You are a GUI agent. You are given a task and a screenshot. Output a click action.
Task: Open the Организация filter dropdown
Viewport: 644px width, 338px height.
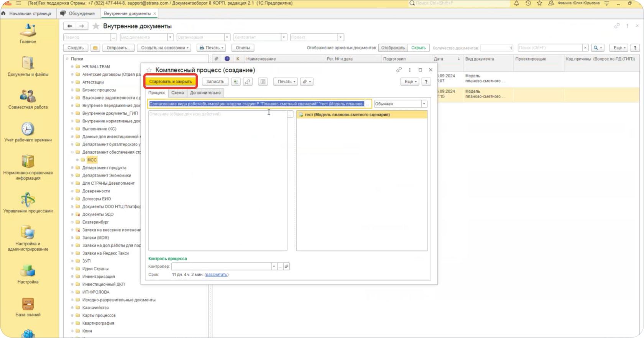coord(227,37)
